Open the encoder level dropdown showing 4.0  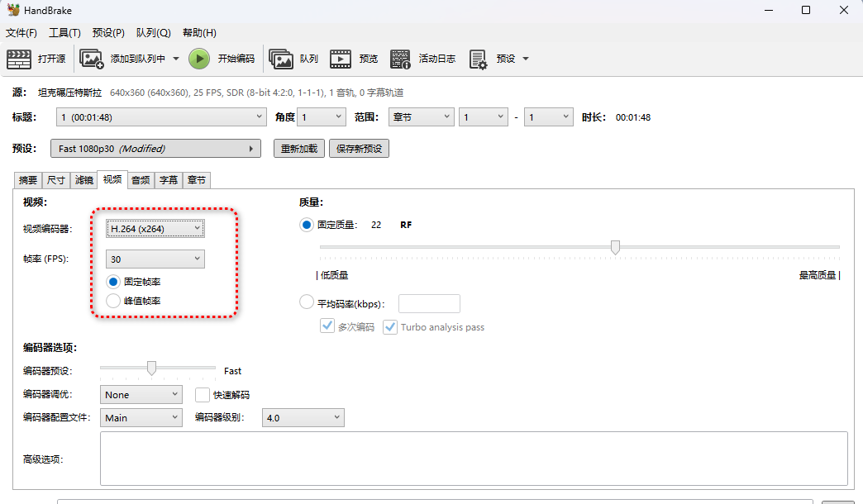(303, 417)
